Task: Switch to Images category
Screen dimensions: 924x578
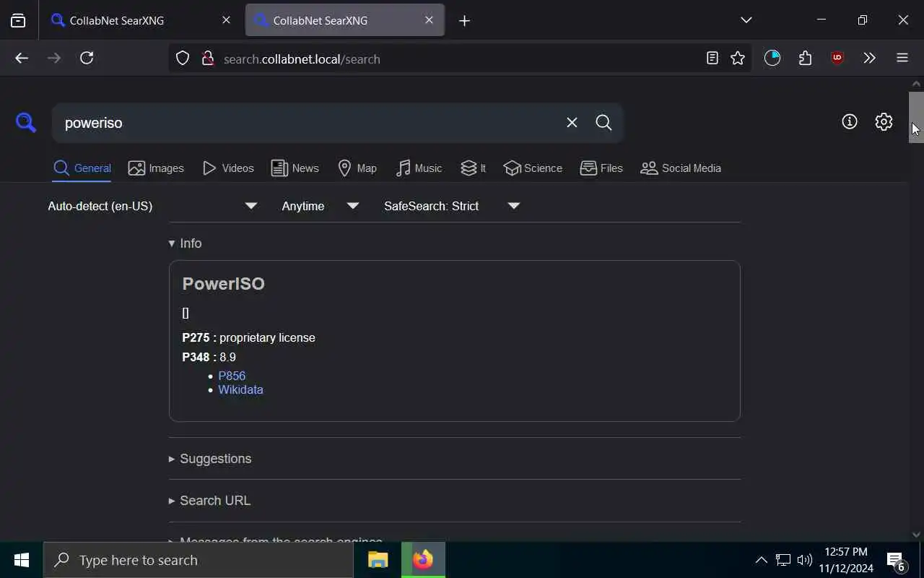Action: pyautogui.click(x=156, y=168)
